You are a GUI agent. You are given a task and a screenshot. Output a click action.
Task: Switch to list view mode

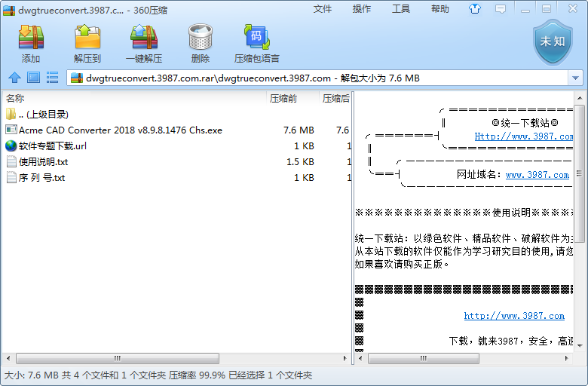tap(53, 78)
